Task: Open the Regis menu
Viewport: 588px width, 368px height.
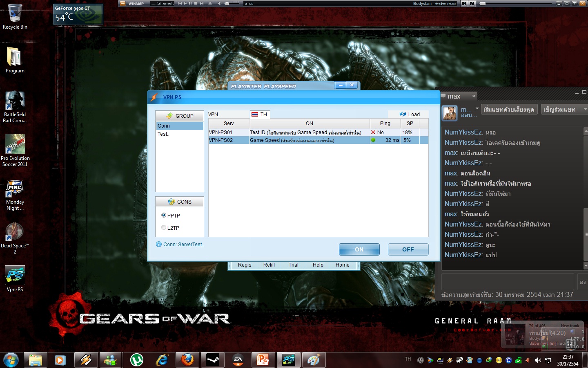Action: pos(245,265)
